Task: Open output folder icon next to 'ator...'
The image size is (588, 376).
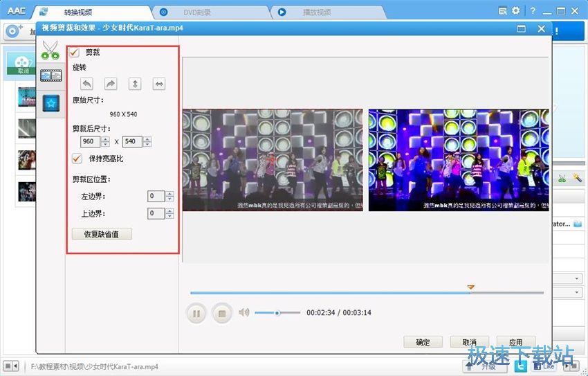Action: point(578,224)
